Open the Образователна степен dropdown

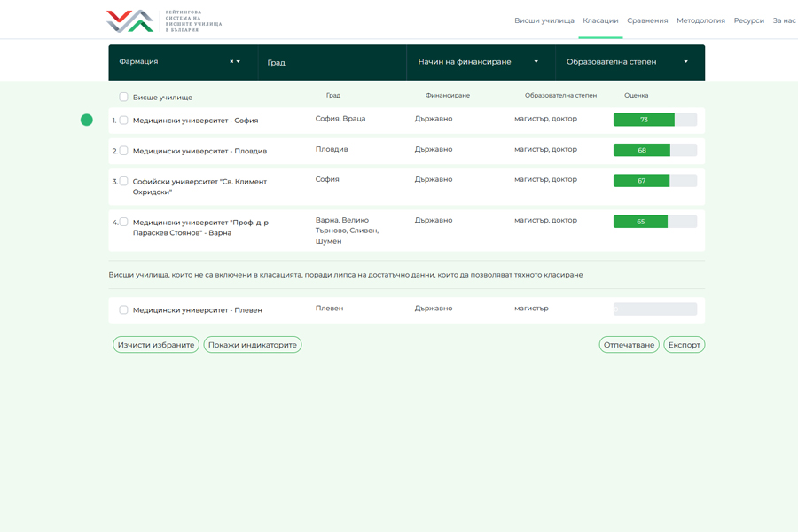pos(630,62)
